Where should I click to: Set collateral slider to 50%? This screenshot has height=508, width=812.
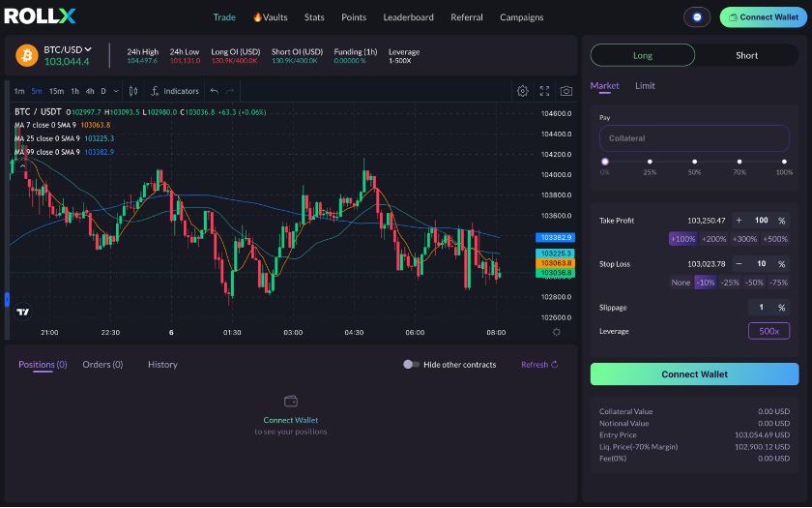pos(694,162)
